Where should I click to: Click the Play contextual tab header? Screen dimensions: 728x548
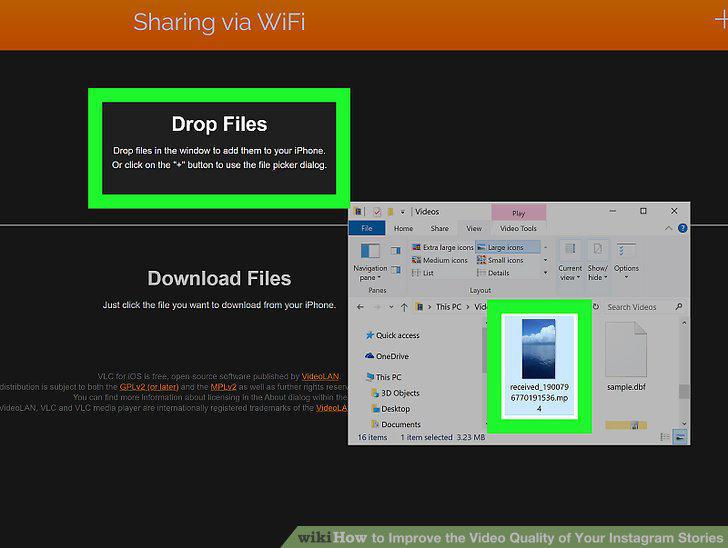pyautogui.click(x=519, y=213)
